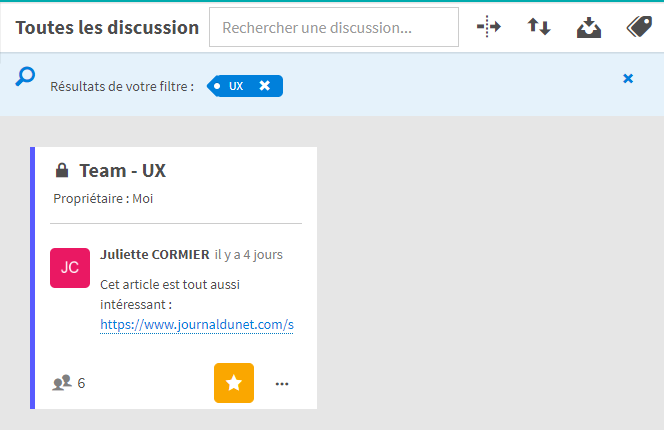Screen dimensions: 664x430
Task: Click the Juliette CORMIER author name
Action: tap(155, 254)
